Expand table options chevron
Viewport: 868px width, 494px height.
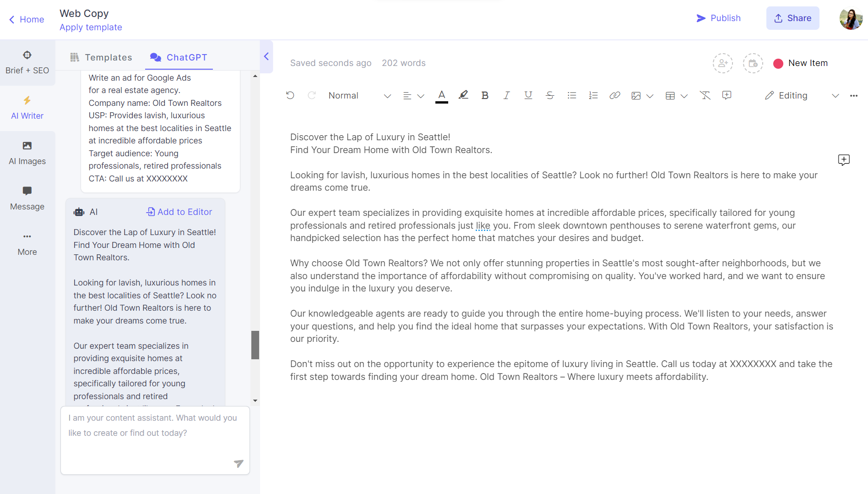pyautogui.click(x=684, y=96)
